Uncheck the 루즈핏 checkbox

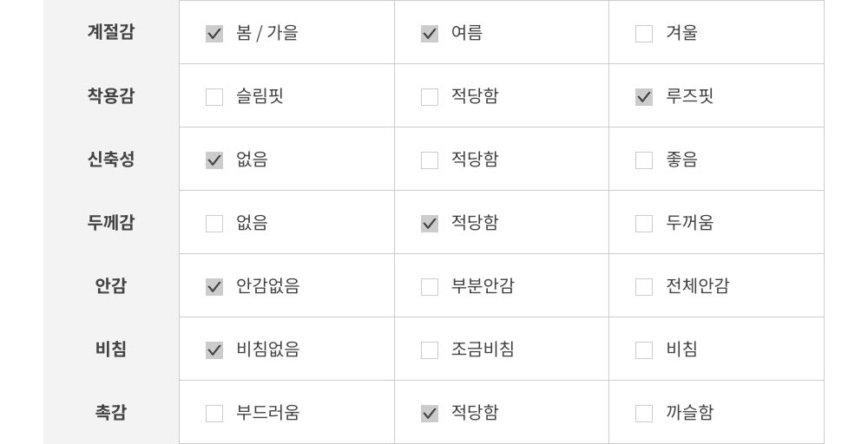click(x=644, y=97)
